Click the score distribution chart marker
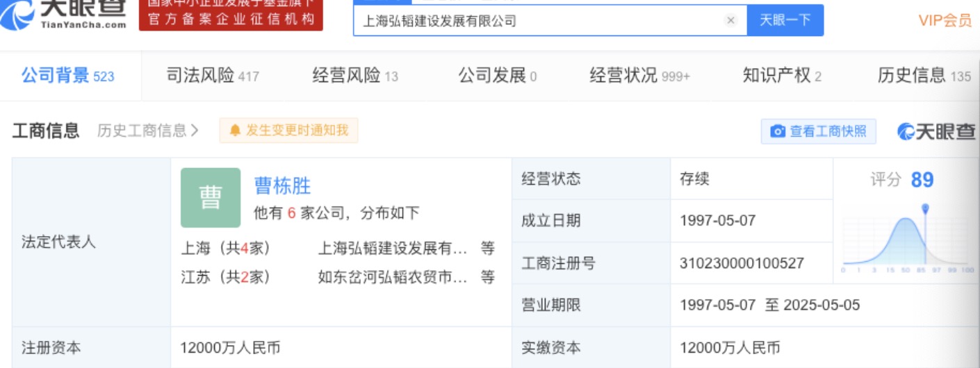 (x=925, y=209)
